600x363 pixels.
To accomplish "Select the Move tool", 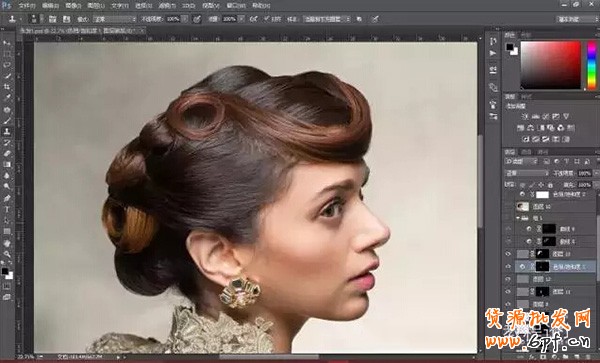I will [x=7, y=43].
